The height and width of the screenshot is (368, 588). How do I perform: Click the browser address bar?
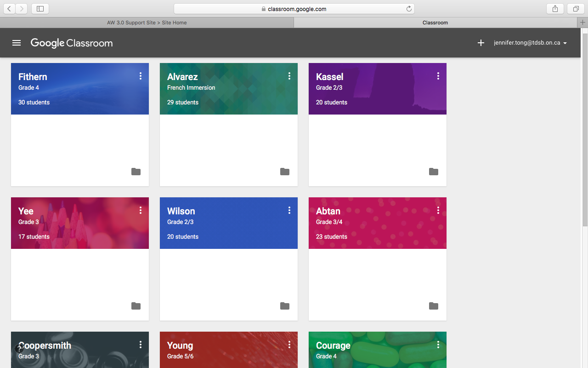click(294, 8)
